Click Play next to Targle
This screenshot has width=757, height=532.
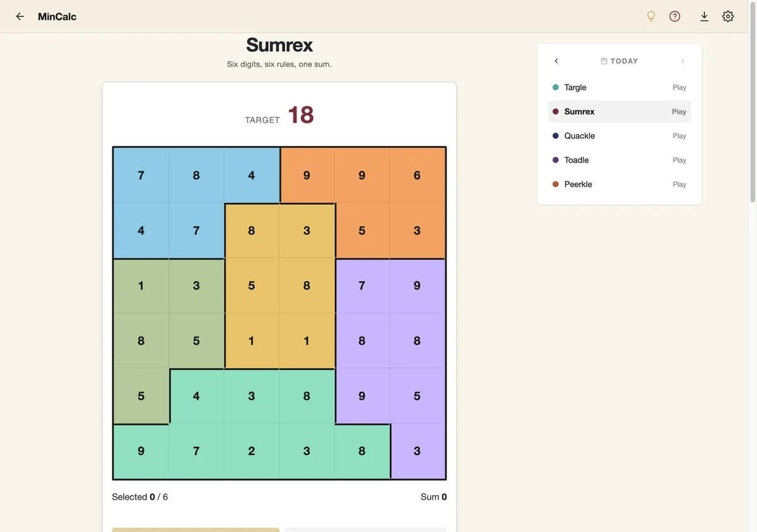[679, 88]
